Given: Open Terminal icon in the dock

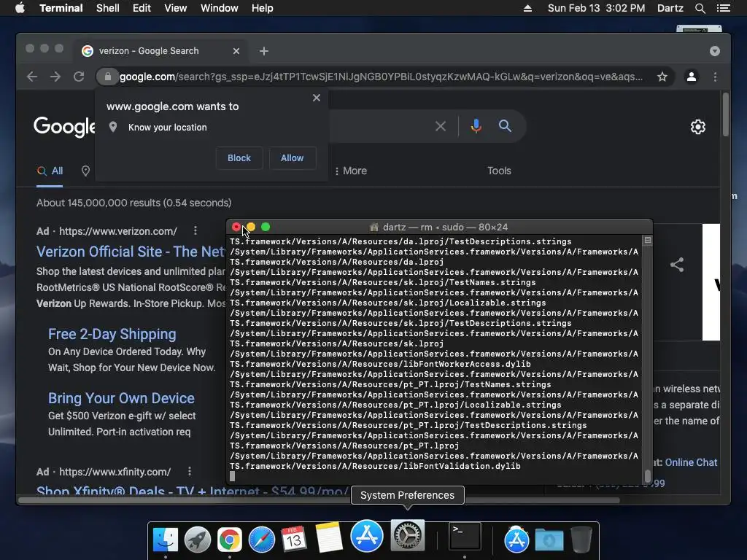Looking at the screenshot, I should (465, 537).
